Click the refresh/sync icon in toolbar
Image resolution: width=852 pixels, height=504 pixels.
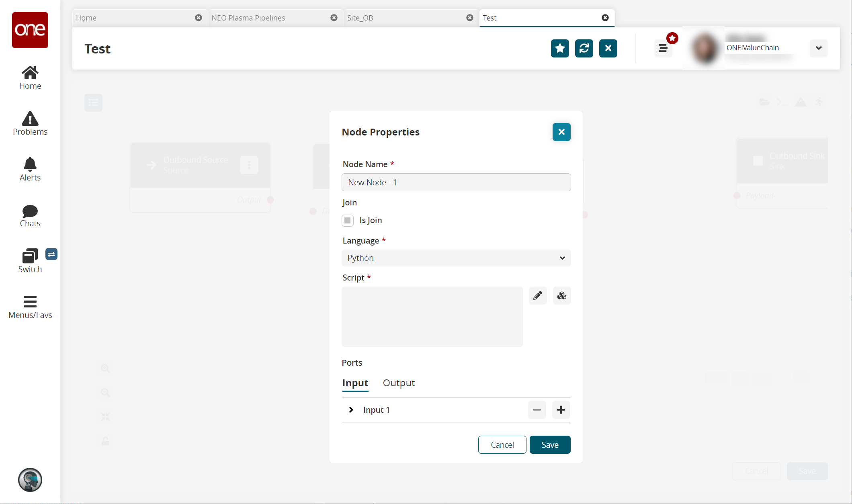584,48
